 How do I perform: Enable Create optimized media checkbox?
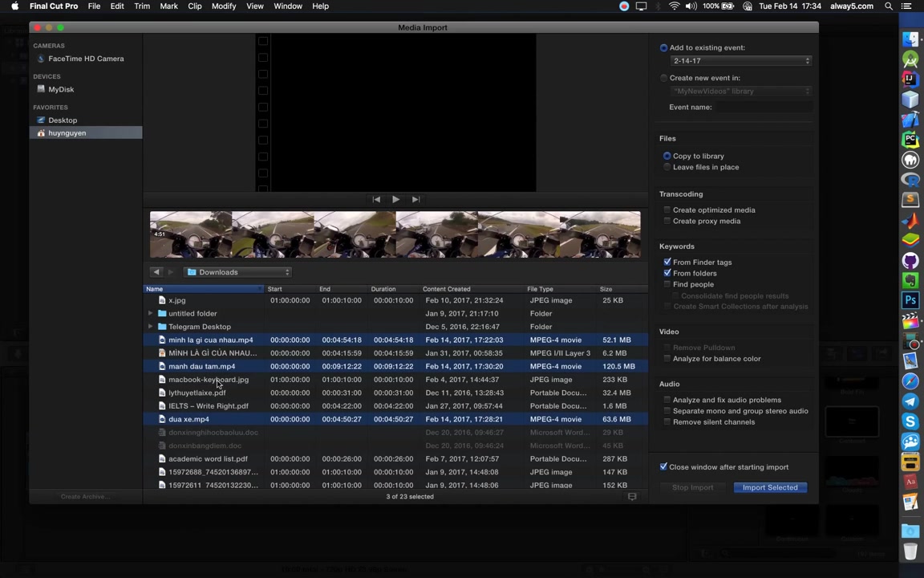pos(667,210)
